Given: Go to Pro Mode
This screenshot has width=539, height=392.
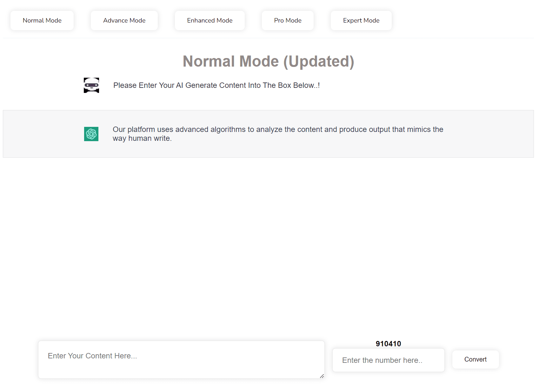Looking at the screenshot, I should 288,21.
